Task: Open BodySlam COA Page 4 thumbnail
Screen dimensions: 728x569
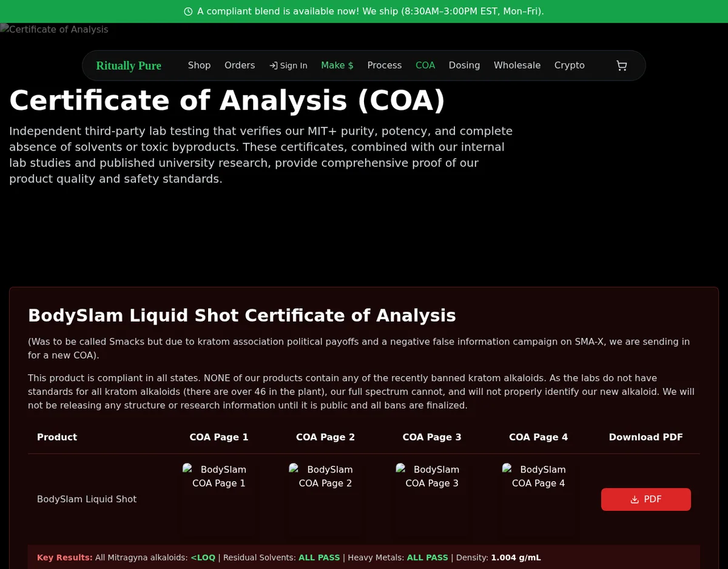Action: point(539,499)
